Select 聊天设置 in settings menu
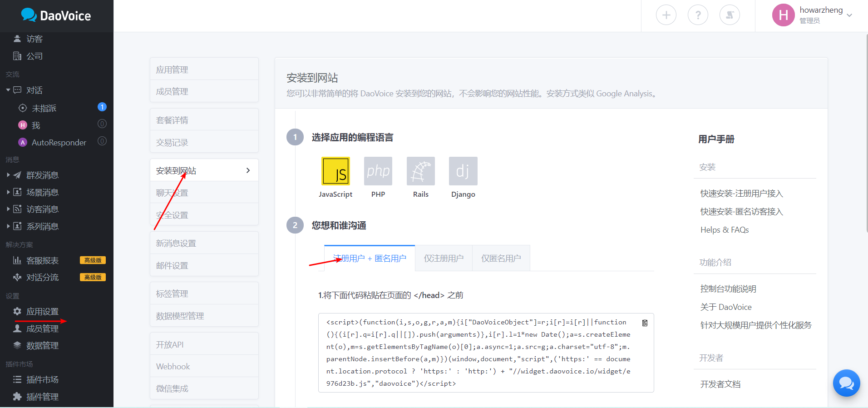The image size is (868, 408). click(x=204, y=193)
